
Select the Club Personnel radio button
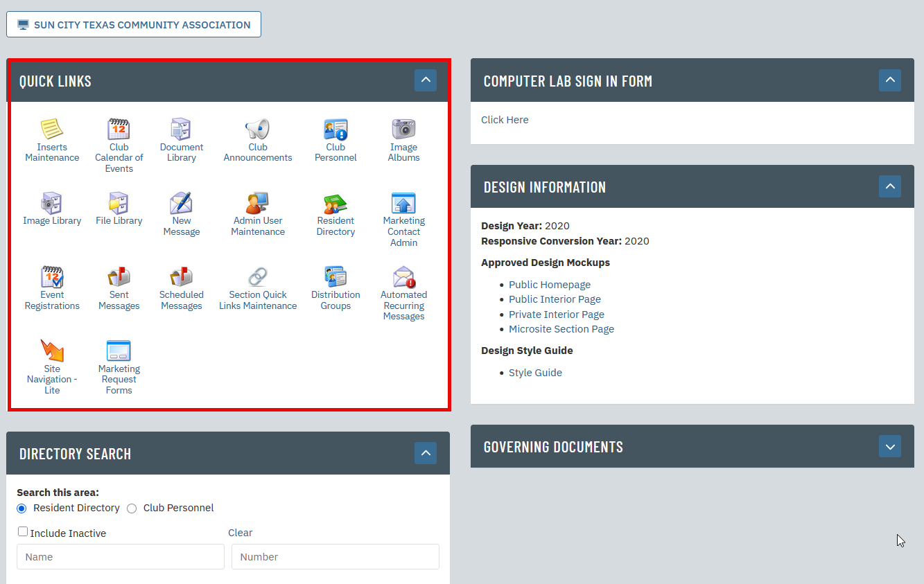coord(132,508)
